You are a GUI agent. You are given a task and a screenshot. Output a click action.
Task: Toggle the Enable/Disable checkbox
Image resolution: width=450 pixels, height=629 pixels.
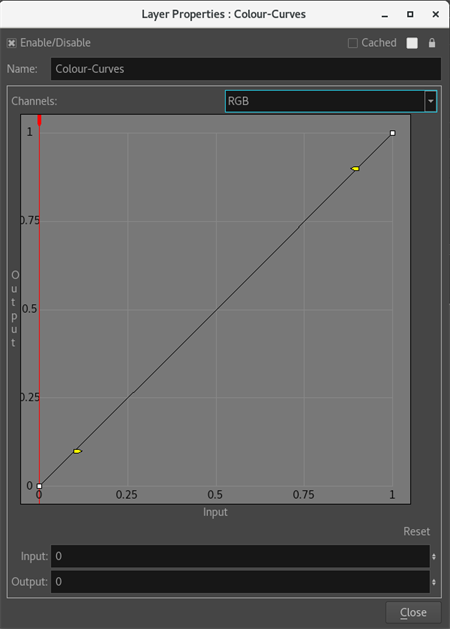12,43
